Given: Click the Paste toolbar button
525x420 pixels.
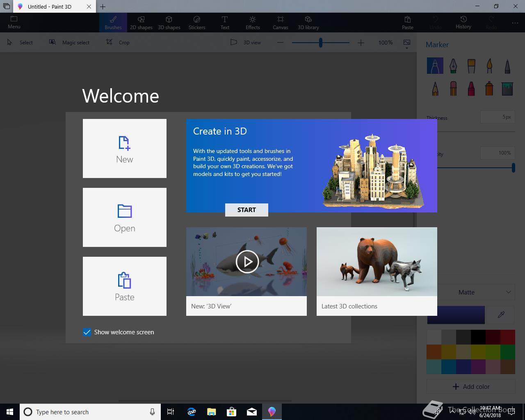Looking at the screenshot, I should pos(408,23).
